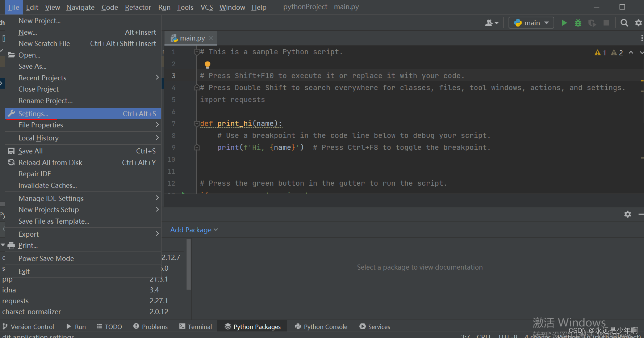Choose Reload All from Disk
Screen dimensions: 644x338
coord(83,162)
